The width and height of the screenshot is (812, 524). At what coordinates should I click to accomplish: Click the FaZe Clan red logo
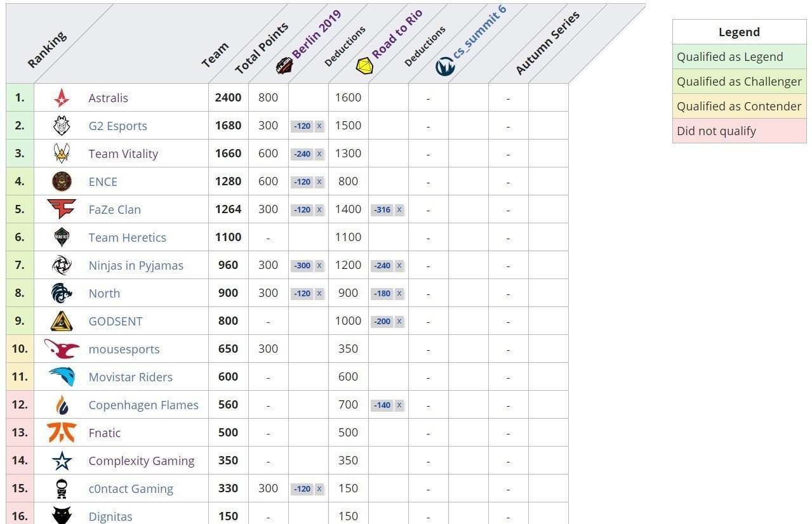(62, 209)
